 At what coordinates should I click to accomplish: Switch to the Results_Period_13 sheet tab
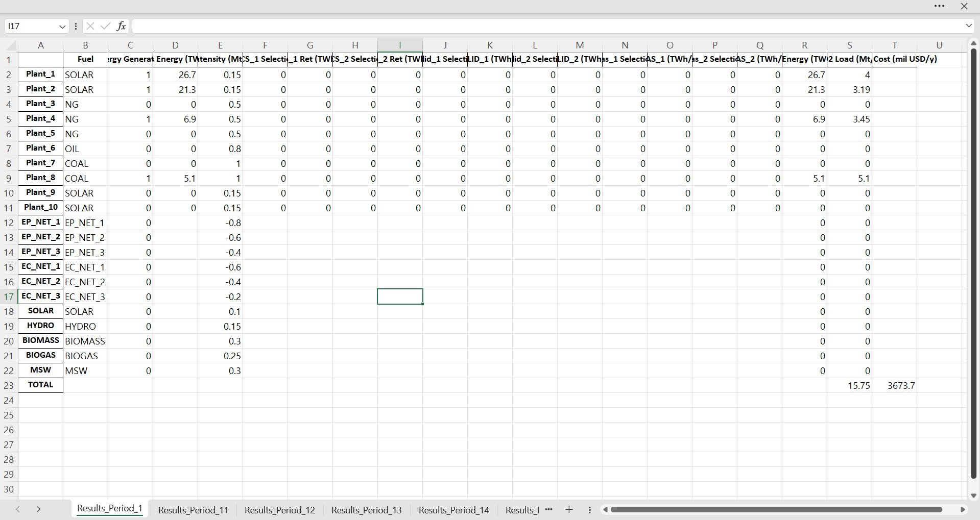(x=366, y=510)
